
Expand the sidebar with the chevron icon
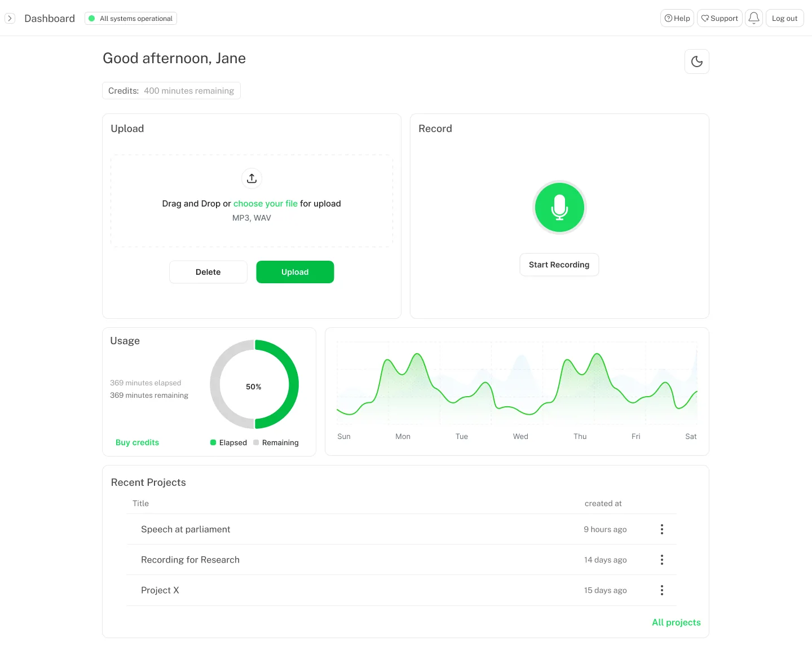tap(10, 19)
